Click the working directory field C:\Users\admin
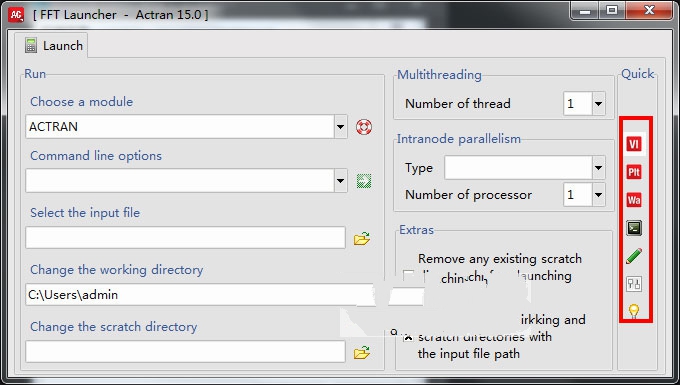Image resolution: width=680 pixels, height=385 pixels. click(x=199, y=295)
